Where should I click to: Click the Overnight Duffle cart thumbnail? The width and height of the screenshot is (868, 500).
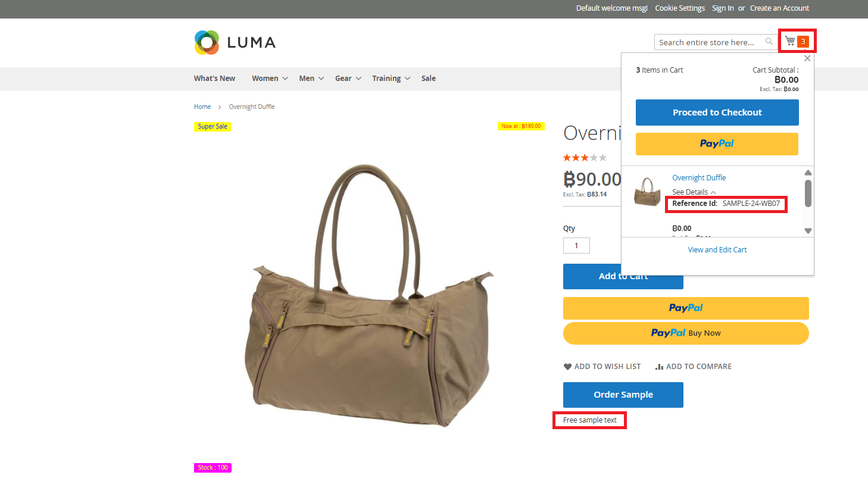647,192
